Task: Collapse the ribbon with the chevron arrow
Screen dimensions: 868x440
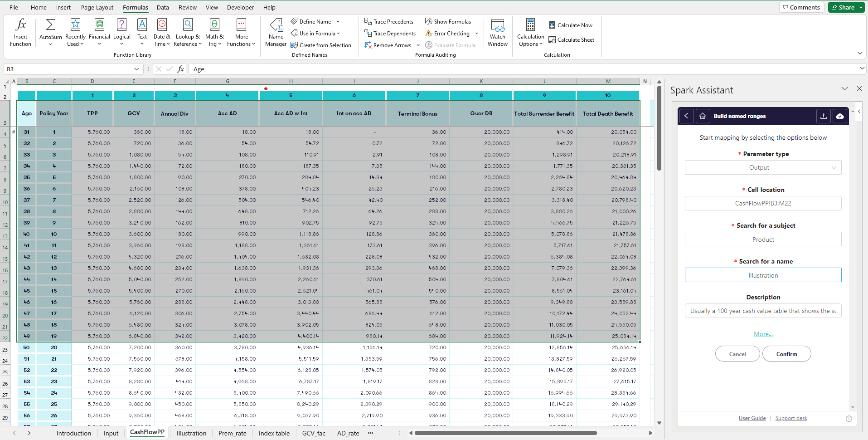Action: [860, 54]
